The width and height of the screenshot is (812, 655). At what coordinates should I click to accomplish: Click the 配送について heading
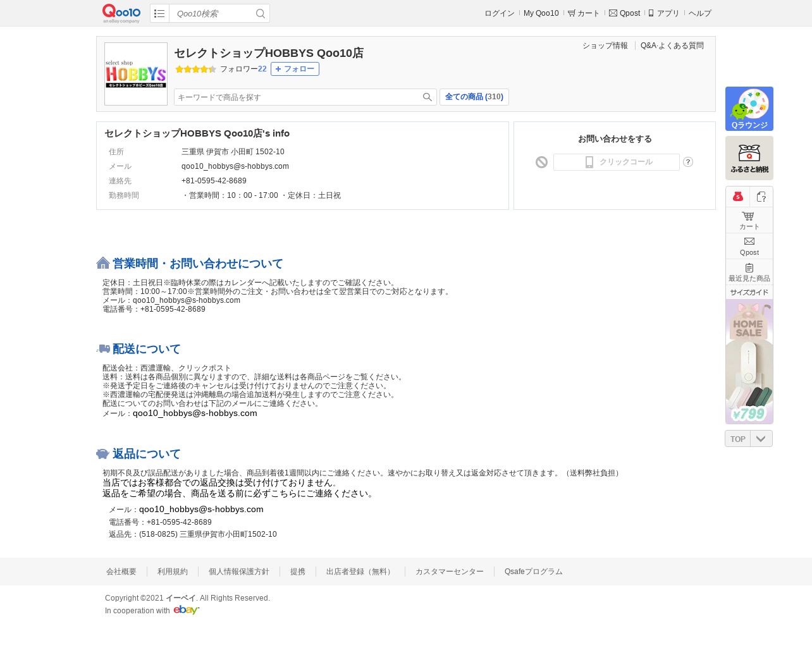[147, 349]
